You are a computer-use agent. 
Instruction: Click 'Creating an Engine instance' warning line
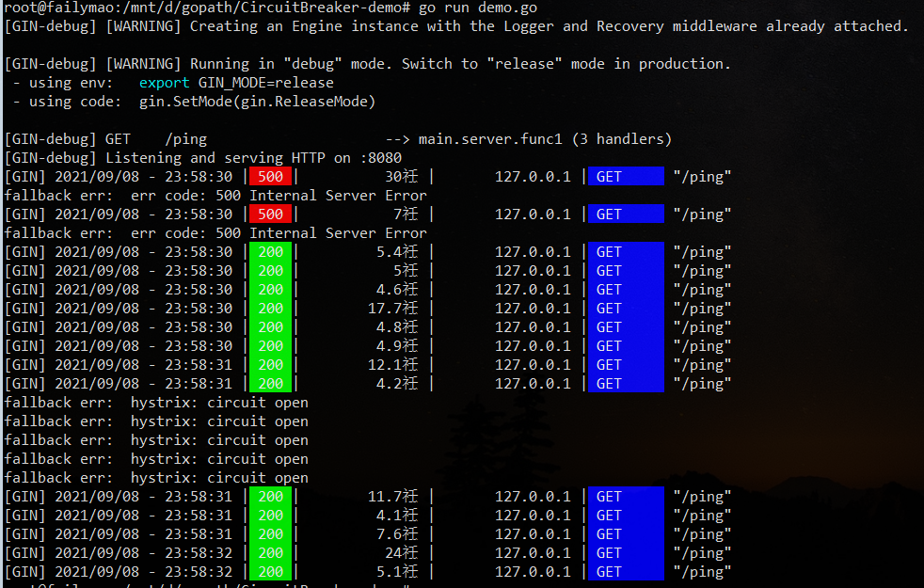pyautogui.click(x=456, y=26)
